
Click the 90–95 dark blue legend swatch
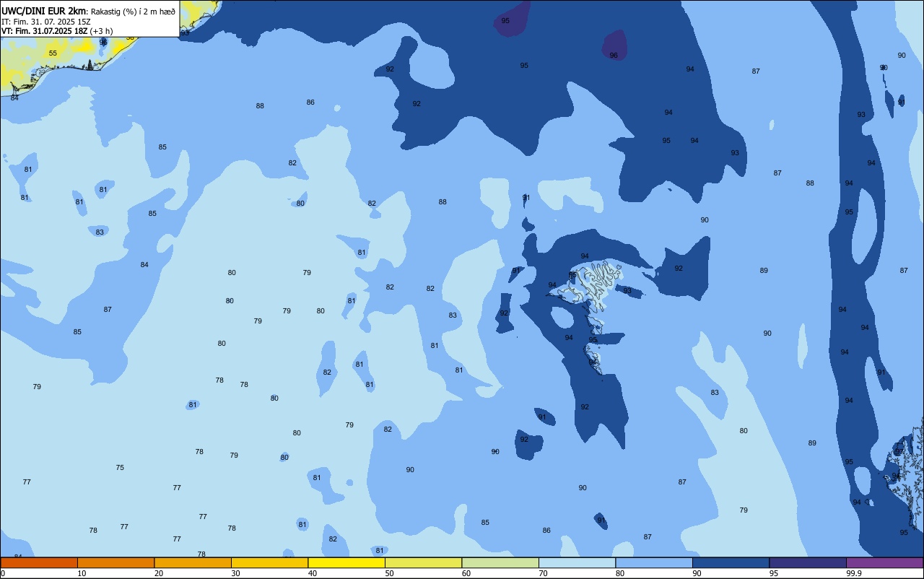(x=731, y=562)
